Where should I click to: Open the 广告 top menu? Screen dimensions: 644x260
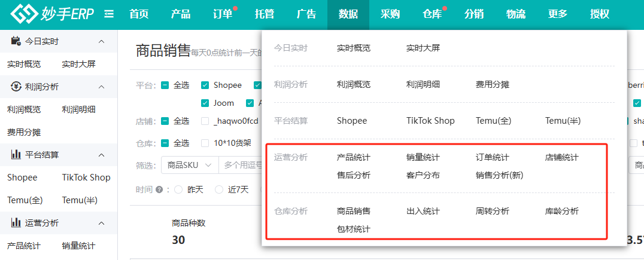click(306, 14)
